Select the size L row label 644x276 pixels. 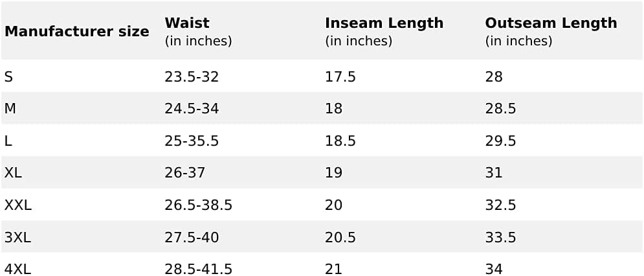[x=8, y=141]
